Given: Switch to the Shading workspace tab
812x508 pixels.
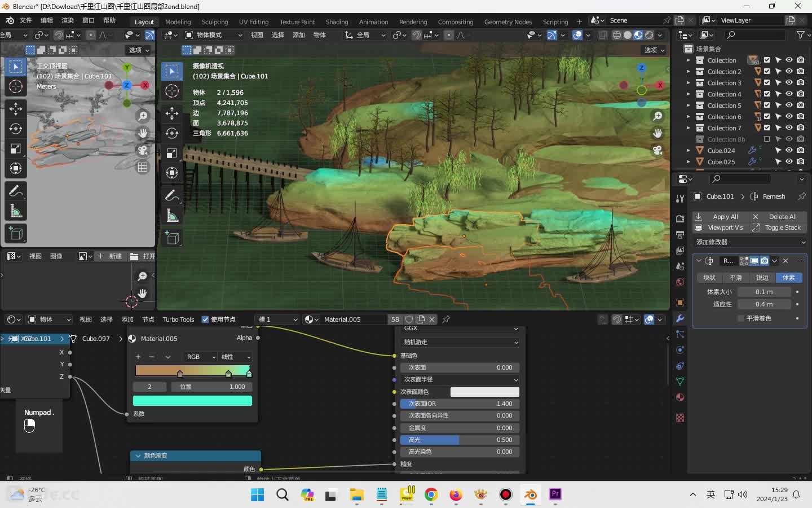Looking at the screenshot, I should pos(337,22).
